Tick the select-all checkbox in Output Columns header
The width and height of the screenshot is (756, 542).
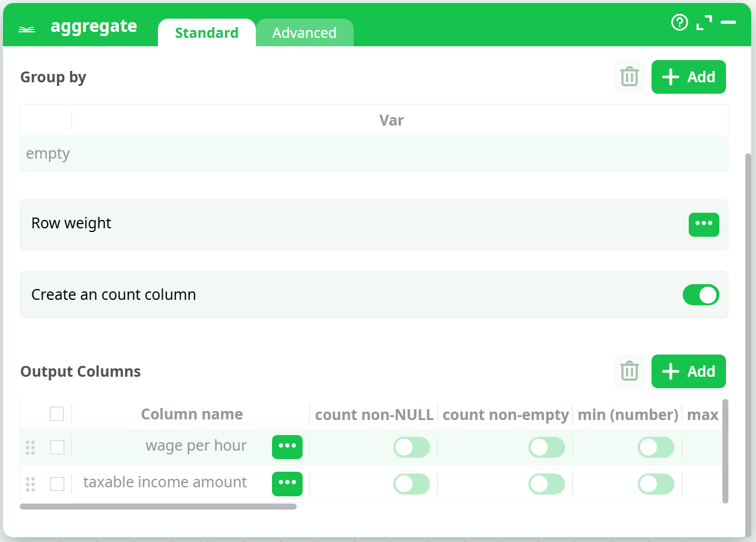[x=57, y=414]
